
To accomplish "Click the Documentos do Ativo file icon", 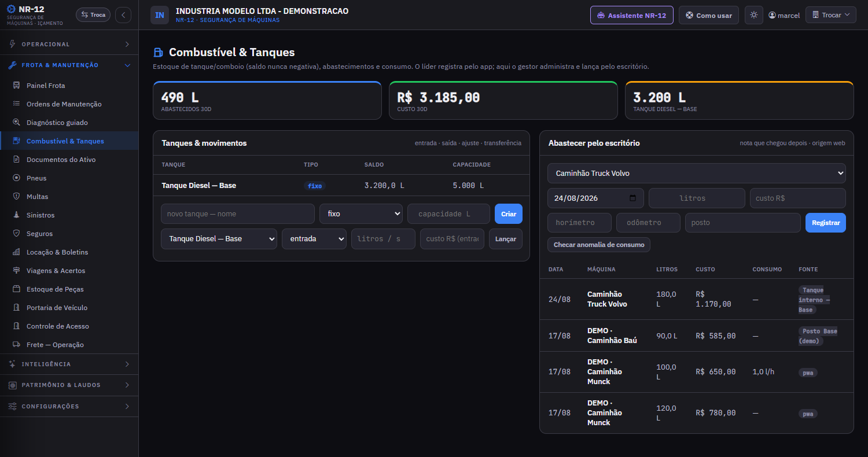I will point(16,160).
